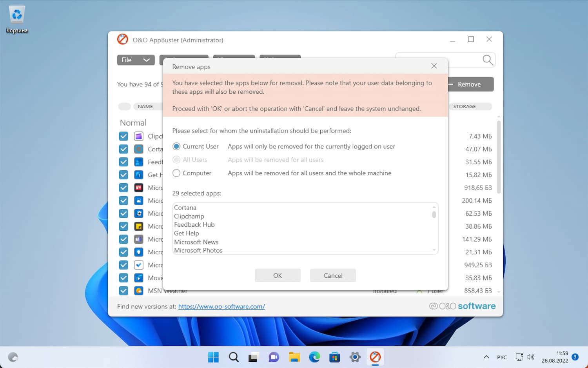Click the O&O software logo
The image size is (588, 368).
pyautogui.click(x=463, y=306)
